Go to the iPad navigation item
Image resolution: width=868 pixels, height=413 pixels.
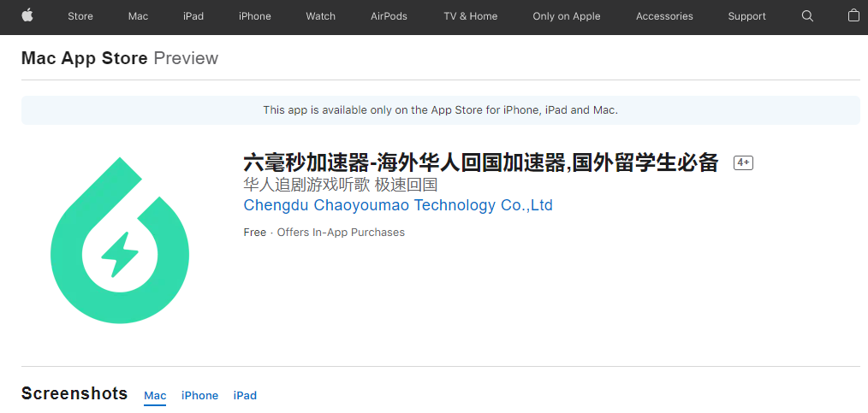point(193,16)
